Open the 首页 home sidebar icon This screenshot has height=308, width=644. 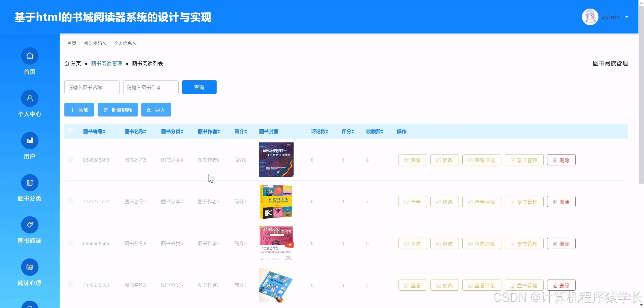click(x=30, y=56)
